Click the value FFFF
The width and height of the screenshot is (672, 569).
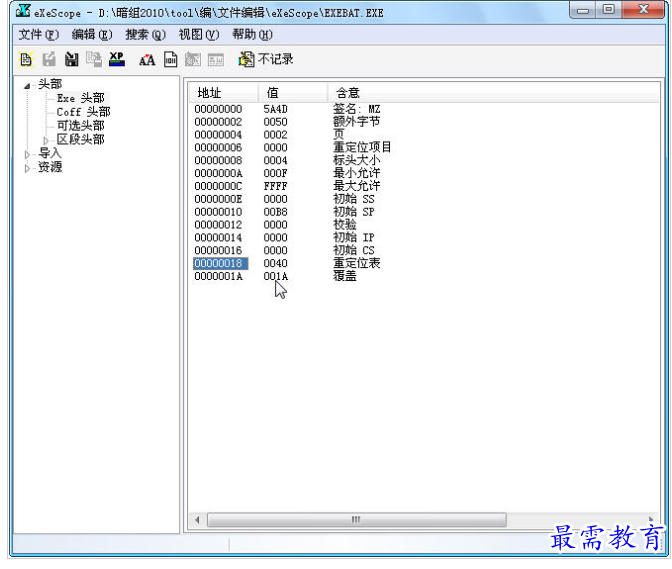pyautogui.click(x=276, y=186)
